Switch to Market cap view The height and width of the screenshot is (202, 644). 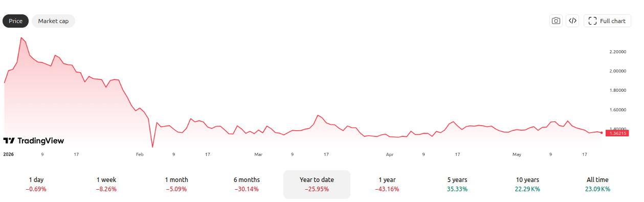tap(53, 21)
